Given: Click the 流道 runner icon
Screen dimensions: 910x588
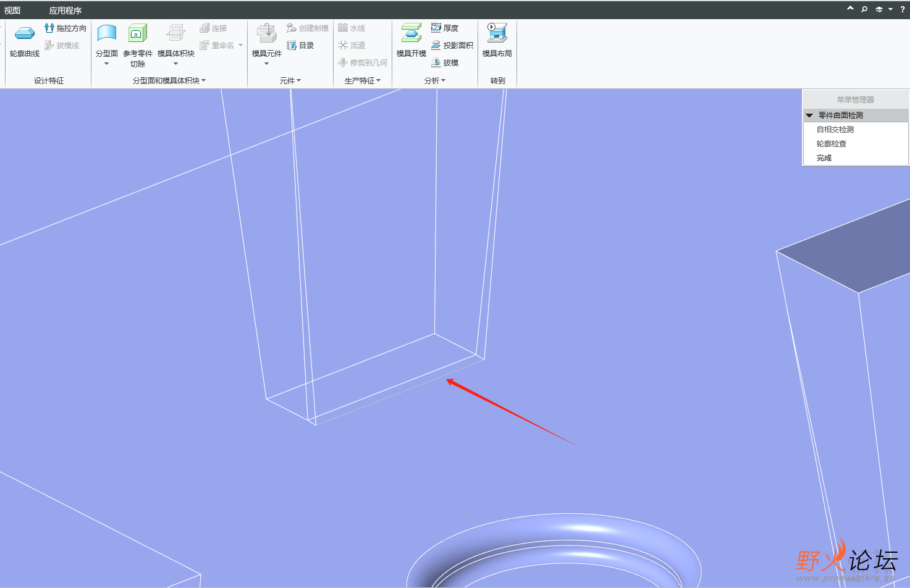Looking at the screenshot, I should pos(343,45).
